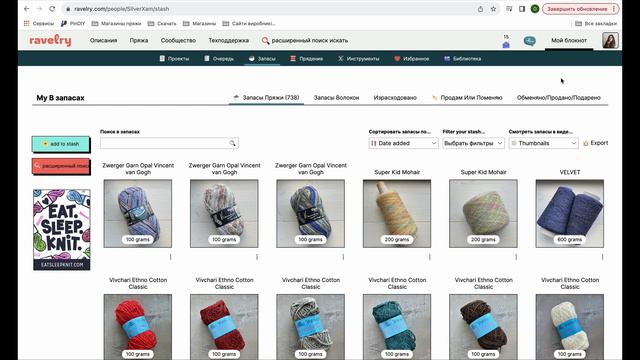
Task: Click the red расширенный поиск button
Action: [x=61, y=166]
